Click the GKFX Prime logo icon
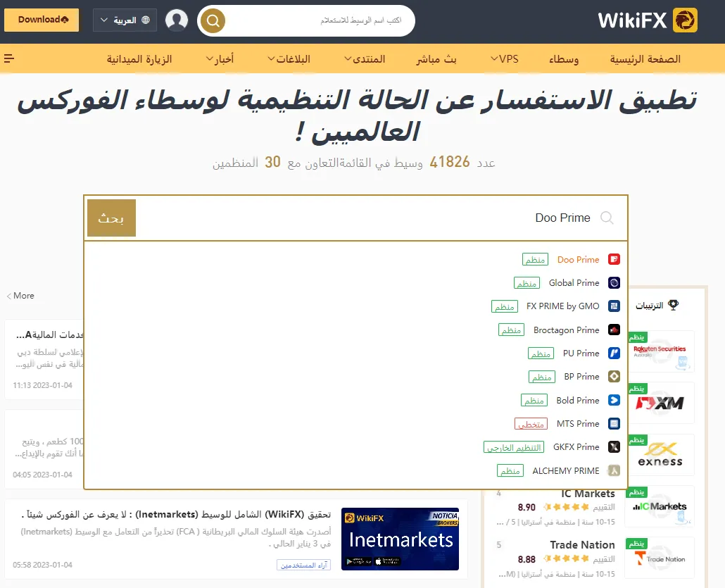Screen dimensions: 725x588 614,447
